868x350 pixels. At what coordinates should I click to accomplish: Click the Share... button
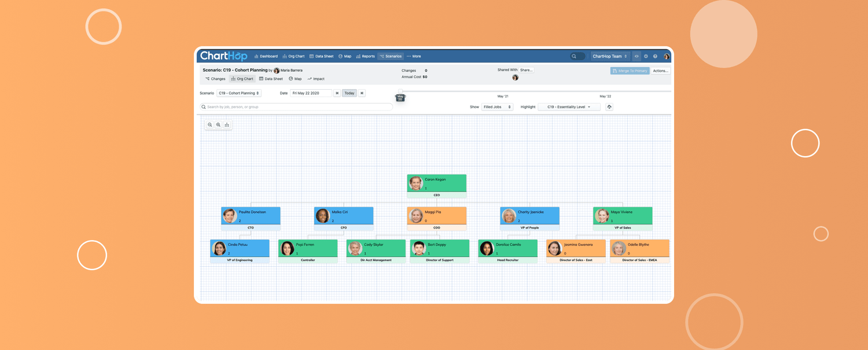(526, 70)
